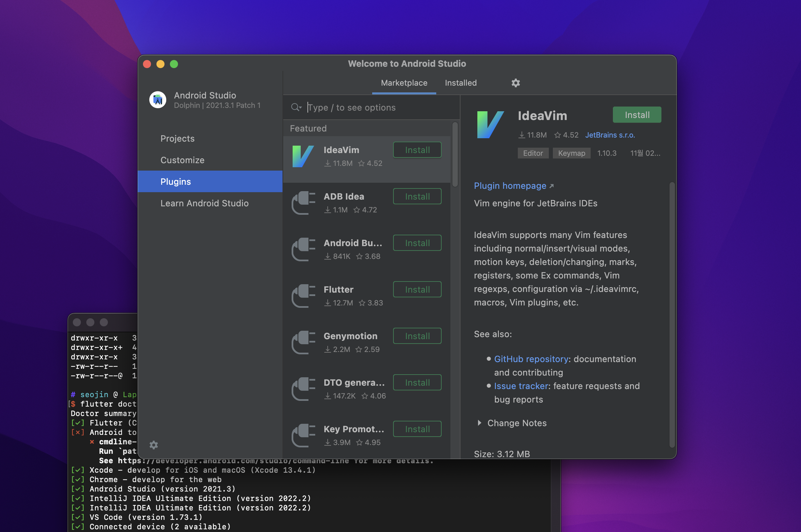The height and width of the screenshot is (532, 801).
Task: Click the plugin search input field
Action: (373, 108)
